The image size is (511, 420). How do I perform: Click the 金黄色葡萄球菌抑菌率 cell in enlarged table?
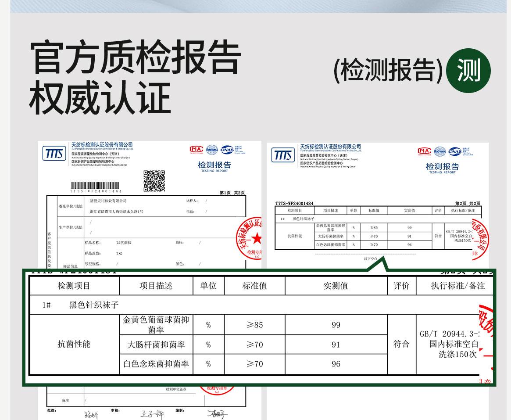pyautogui.click(x=156, y=325)
